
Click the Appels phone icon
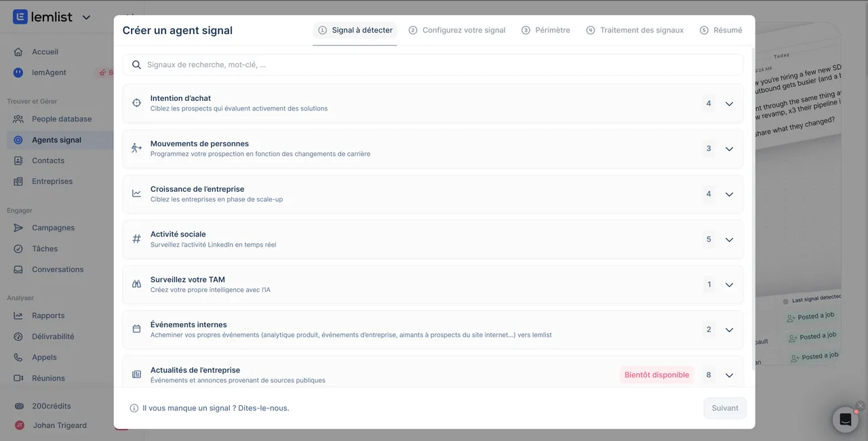point(18,357)
